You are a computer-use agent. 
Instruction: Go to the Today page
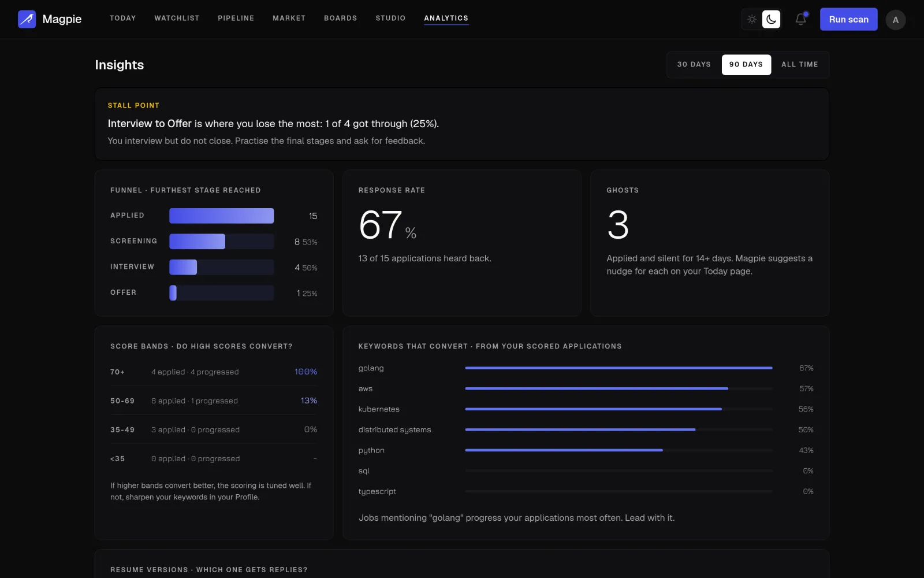(123, 18)
